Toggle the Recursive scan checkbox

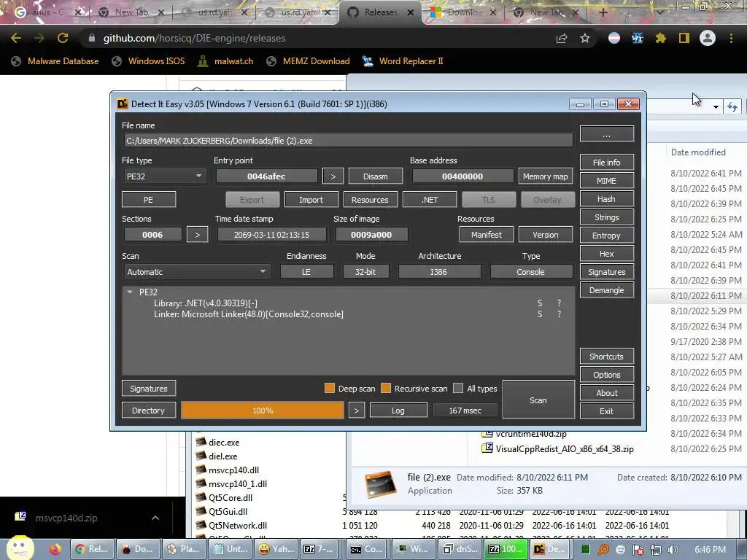pyautogui.click(x=386, y=388)
